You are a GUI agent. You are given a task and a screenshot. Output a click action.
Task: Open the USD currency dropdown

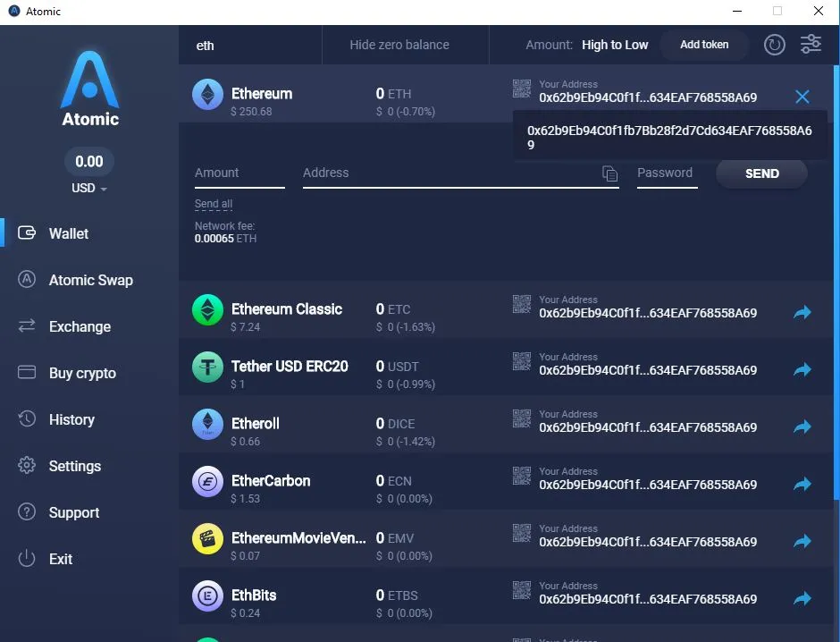[x=89, y=188]
